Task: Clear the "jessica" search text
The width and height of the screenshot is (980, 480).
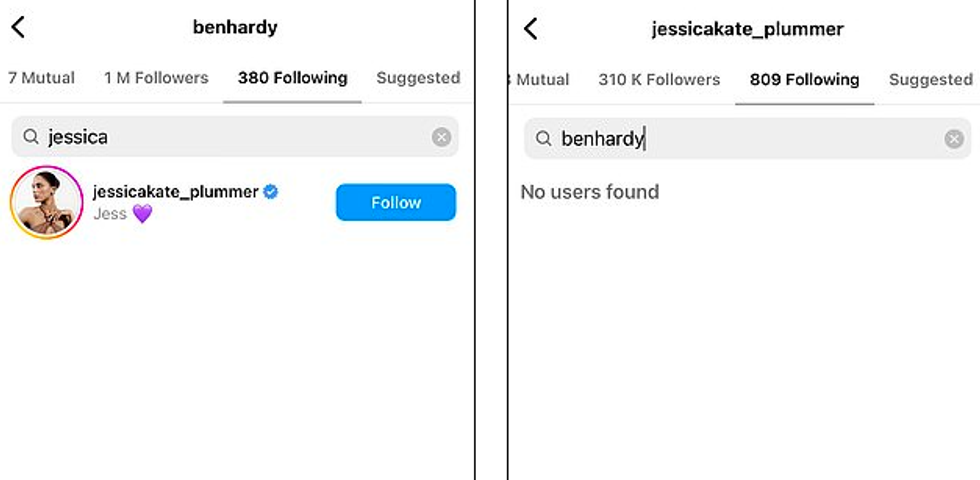Action: point(441,137)
